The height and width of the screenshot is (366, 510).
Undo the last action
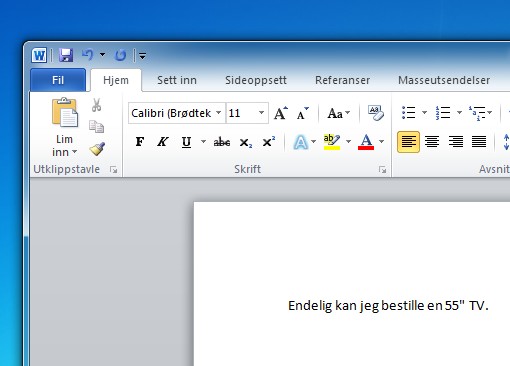coord(88,55)
